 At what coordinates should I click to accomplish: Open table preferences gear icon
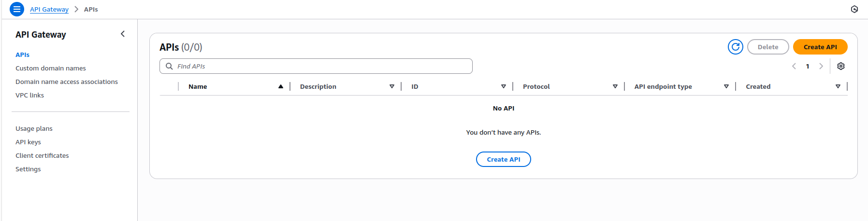(841, 66)
